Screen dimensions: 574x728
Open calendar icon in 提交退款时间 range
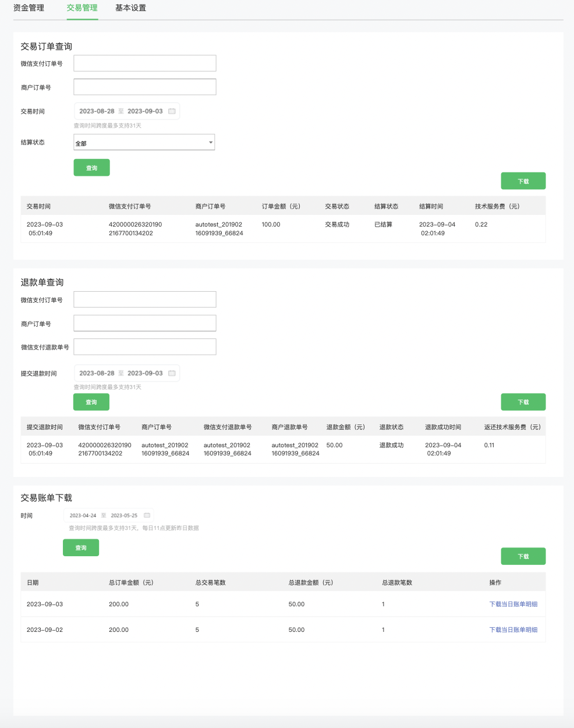(172, 373)
